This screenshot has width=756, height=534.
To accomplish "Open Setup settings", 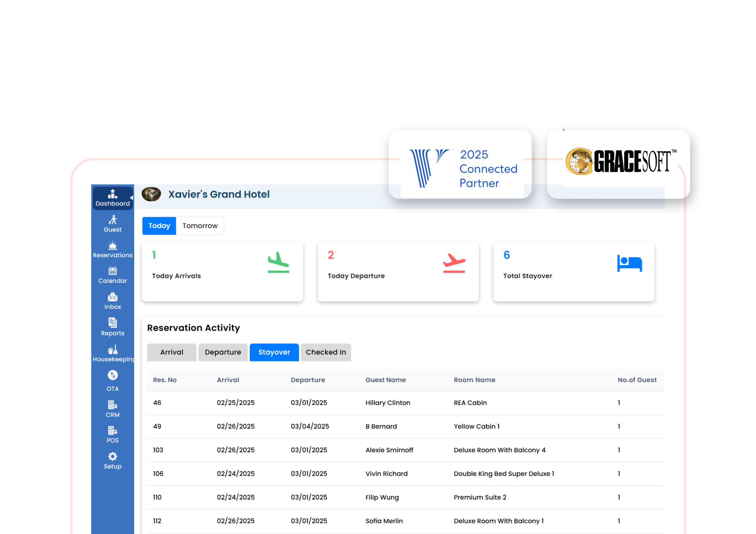I will point(112,460).
